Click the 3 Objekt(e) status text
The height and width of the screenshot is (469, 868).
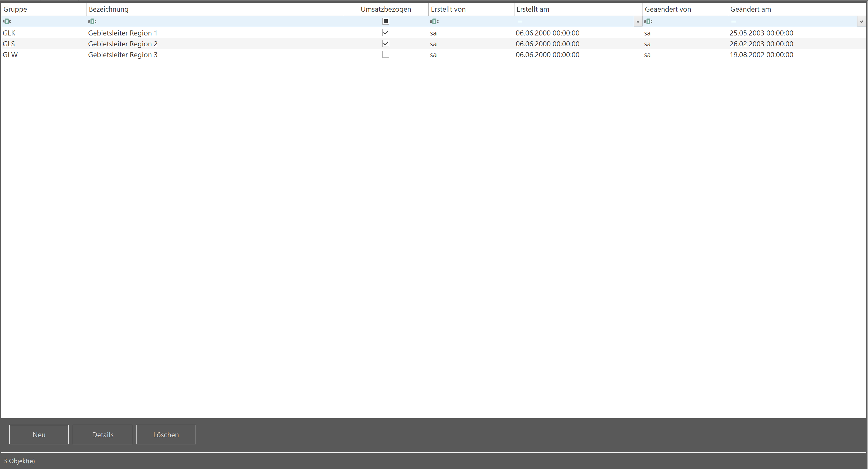pyautogui.click(x=19, y=461)
